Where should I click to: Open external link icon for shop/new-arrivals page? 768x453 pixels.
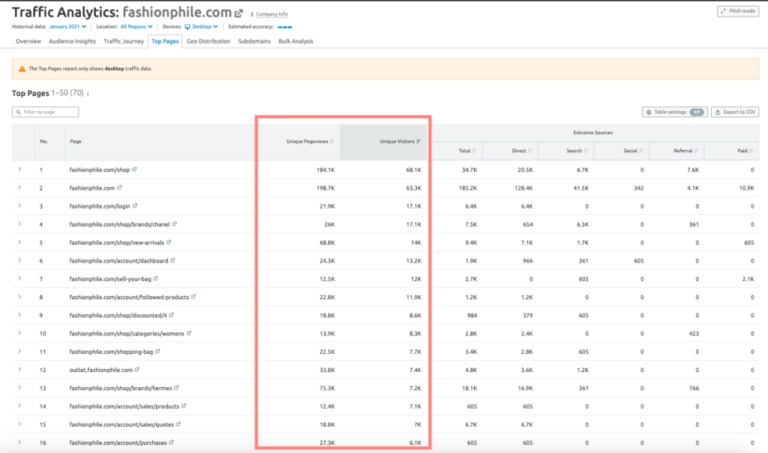169,242
